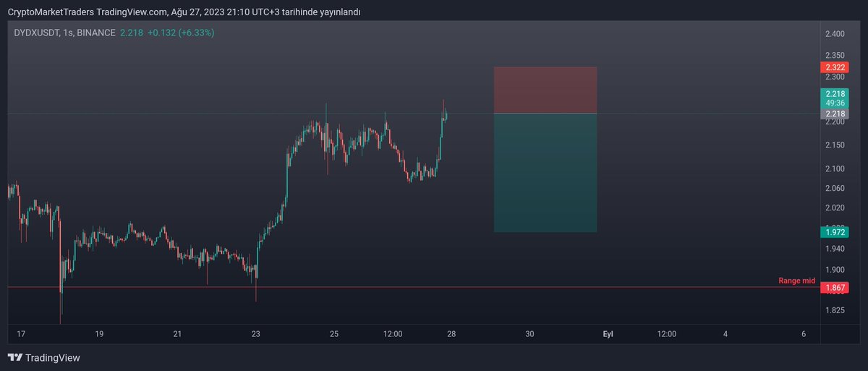Screen dimensions: 868x371
Task: Click the 2.150 price axis label
Action: pyautogui.click(x=835, y=145)
